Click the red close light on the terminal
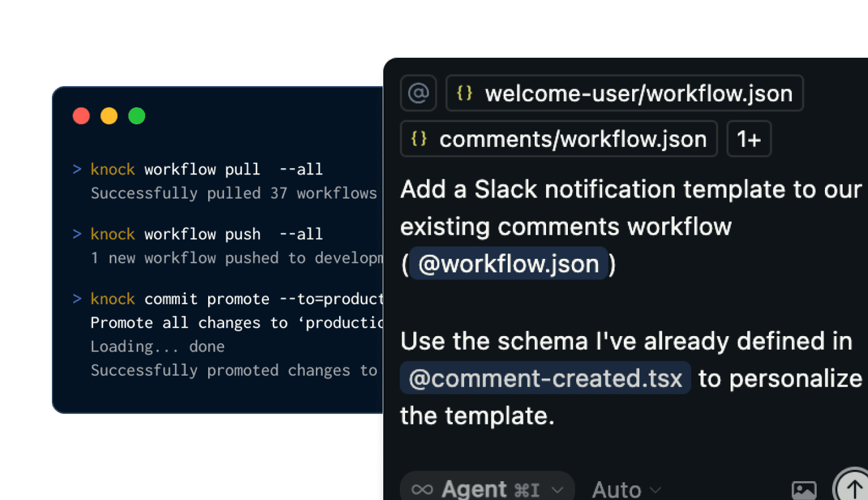Viewport: 868px width, 500px height. (x=81, y=116)
